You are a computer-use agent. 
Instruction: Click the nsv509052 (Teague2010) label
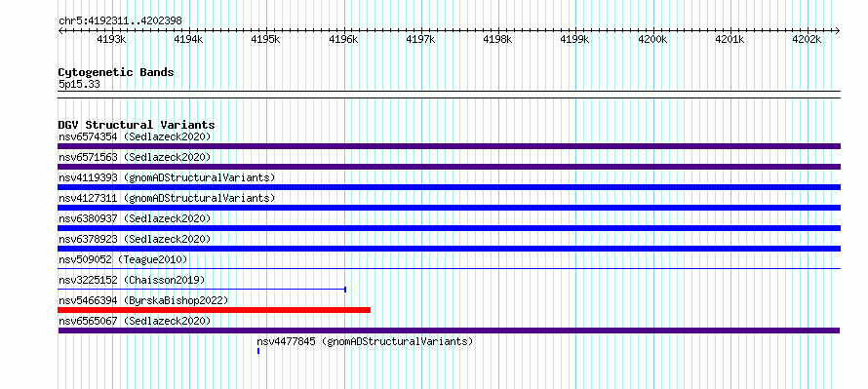123,259
